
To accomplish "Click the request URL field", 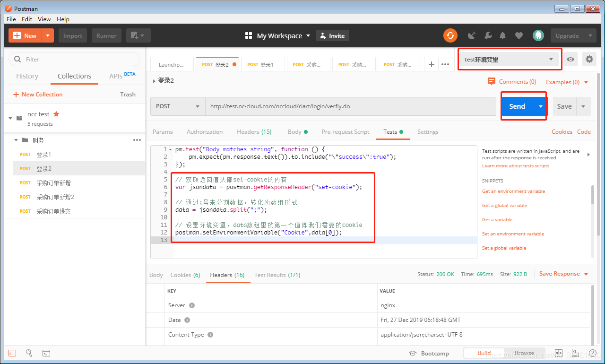I will point(352,106).
